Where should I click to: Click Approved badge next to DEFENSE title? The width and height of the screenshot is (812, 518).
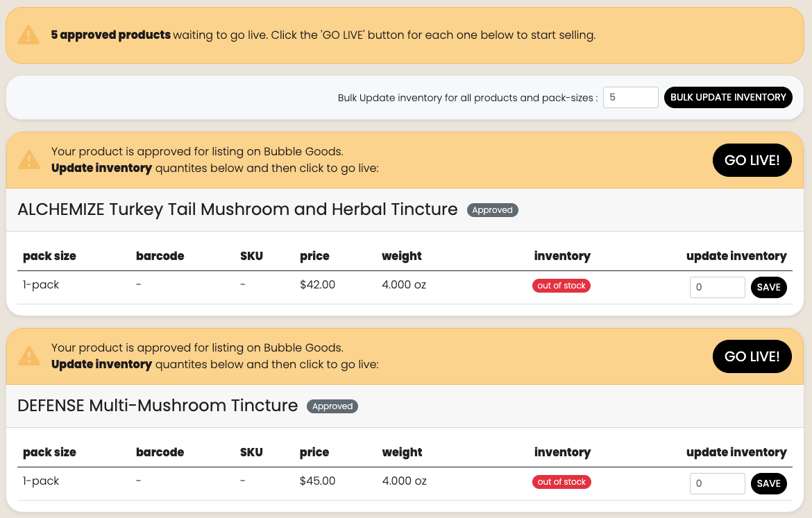click(332, 406)
